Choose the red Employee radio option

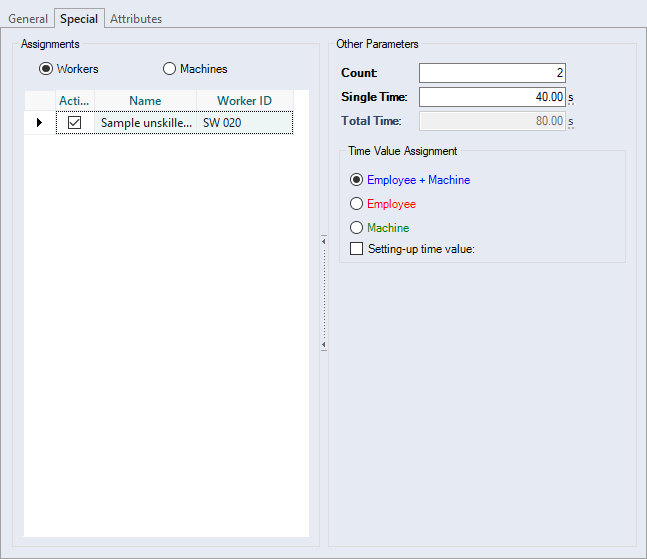click(x=357, y=204)
